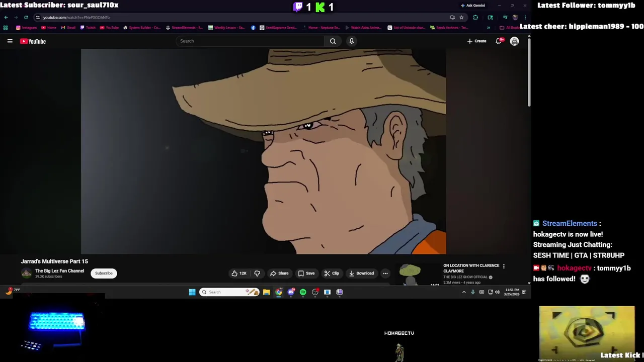Open taskbar clock showing 11:51 PM

[x=512, y=292]
